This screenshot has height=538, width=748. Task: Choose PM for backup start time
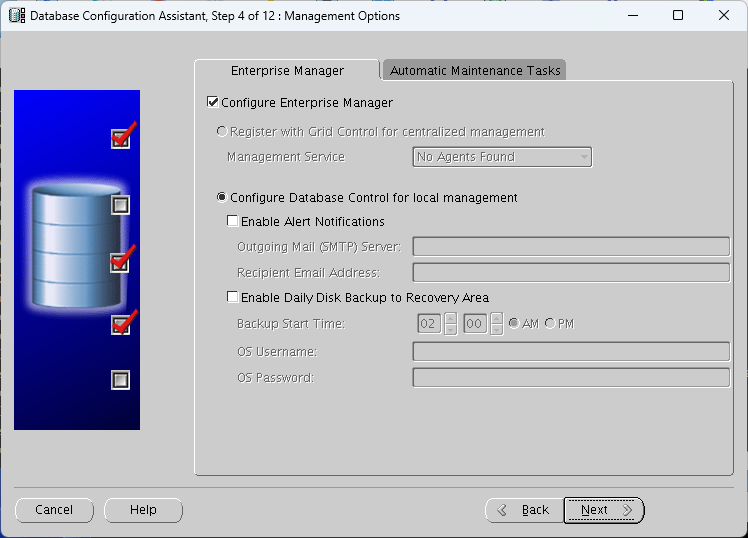tap(550, 323)
